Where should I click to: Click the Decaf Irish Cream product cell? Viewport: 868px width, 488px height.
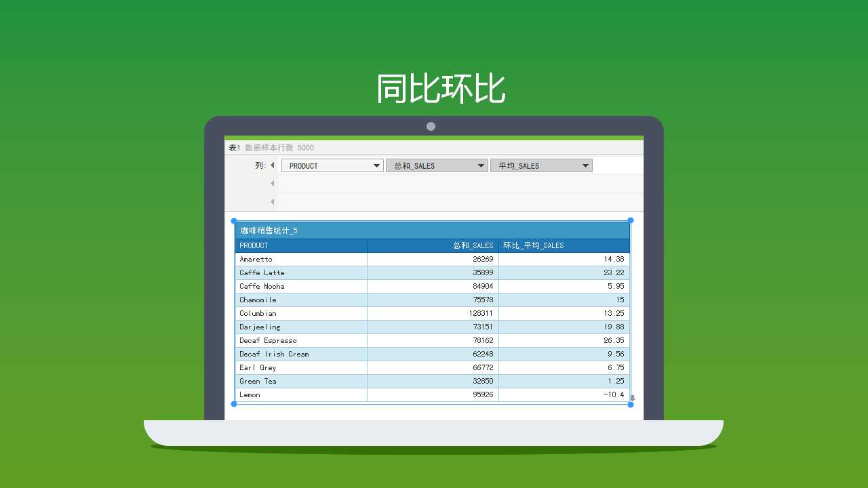(x=301, y=354)
